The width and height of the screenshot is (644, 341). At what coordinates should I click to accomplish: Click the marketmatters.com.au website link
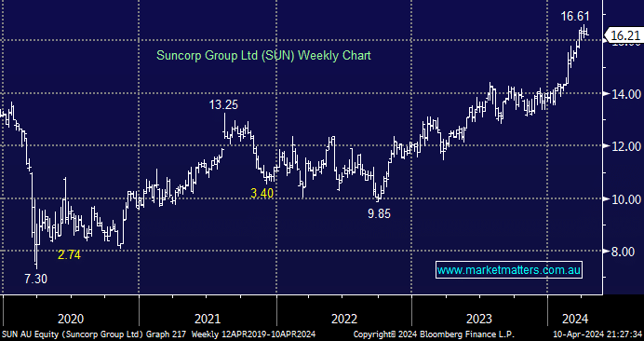click(509, 270)
